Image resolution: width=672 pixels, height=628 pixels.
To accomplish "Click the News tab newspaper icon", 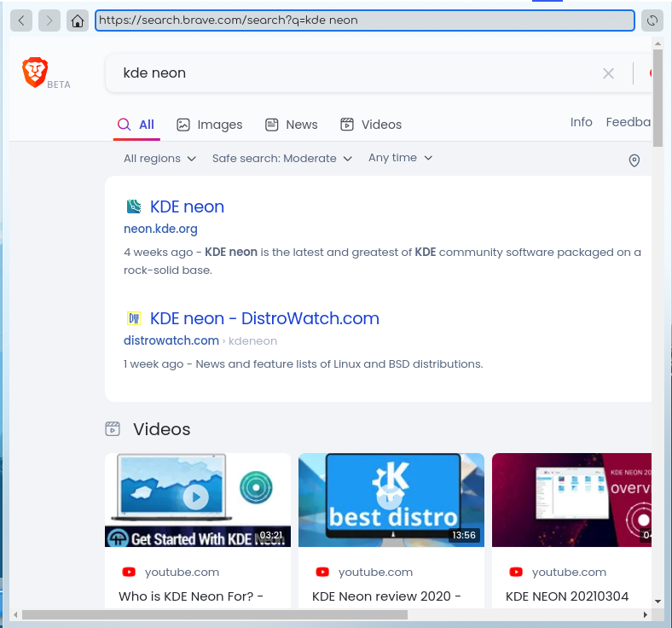I will pos(272,125).
